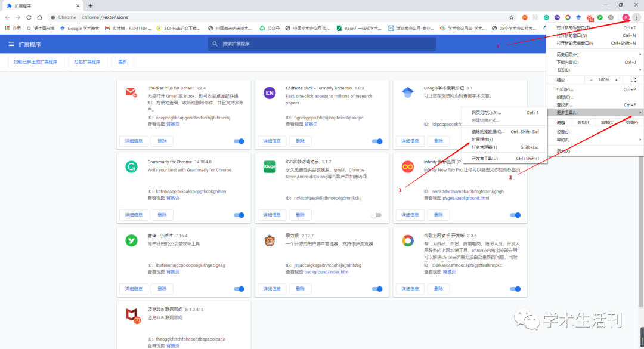Expand the 历史记录(H) submenu

pos(595,54)
